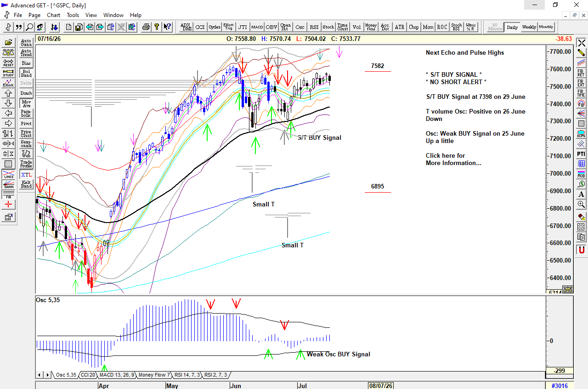Add the ADX DMI indicator

(186, 27)
